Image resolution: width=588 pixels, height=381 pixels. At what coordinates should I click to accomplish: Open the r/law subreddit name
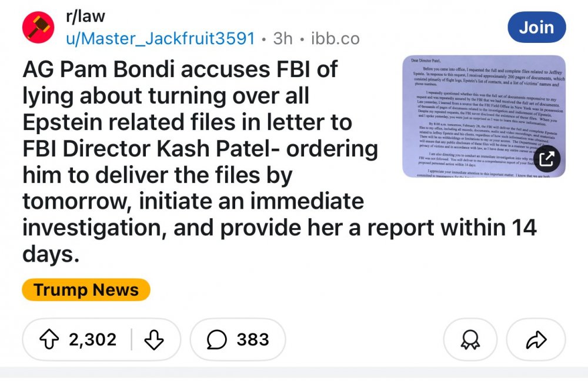click(x=85, y=17)
